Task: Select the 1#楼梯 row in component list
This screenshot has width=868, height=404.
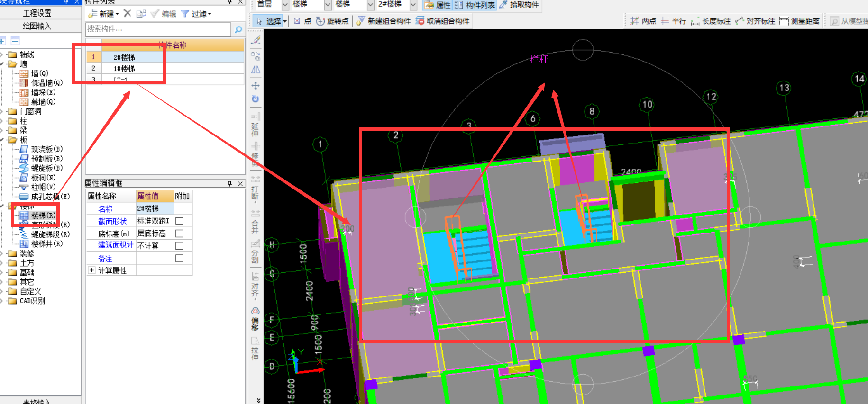Action: coord(165,68)
